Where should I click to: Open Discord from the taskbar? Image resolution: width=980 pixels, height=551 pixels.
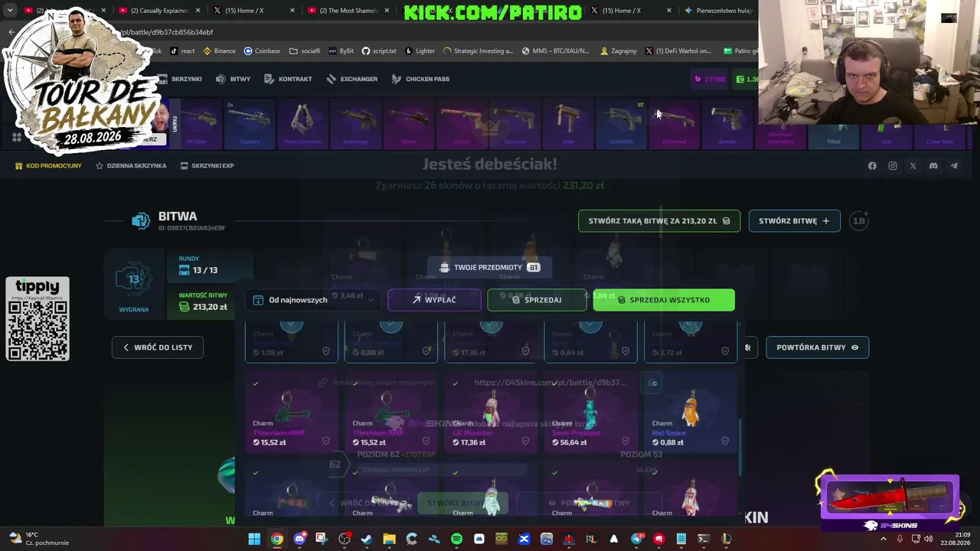(x=299, y=539)
